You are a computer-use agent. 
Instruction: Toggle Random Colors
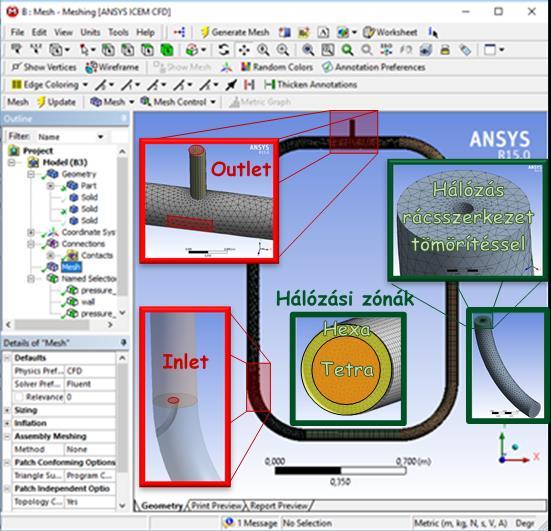coord(277,67)
